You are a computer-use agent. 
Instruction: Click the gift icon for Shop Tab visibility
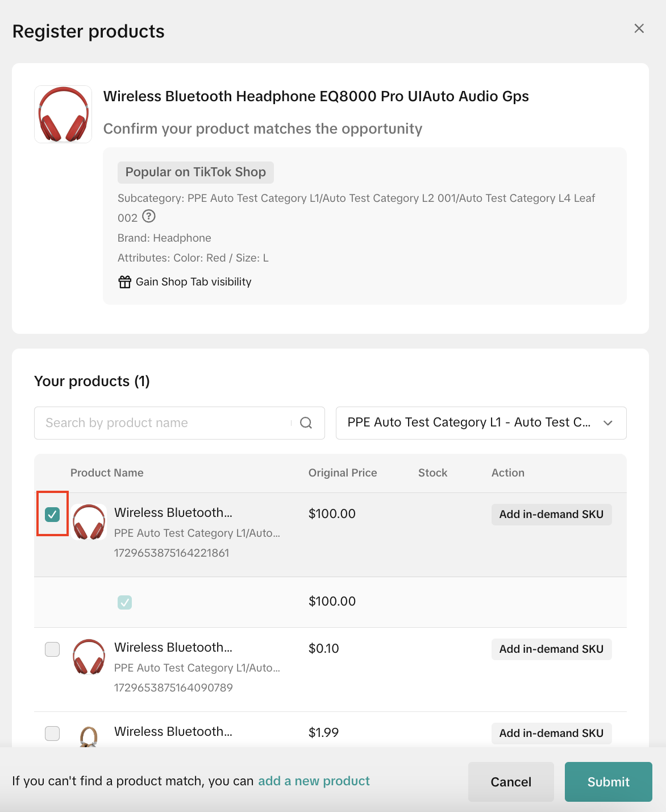pyautogui.click(x=124, y=282)
